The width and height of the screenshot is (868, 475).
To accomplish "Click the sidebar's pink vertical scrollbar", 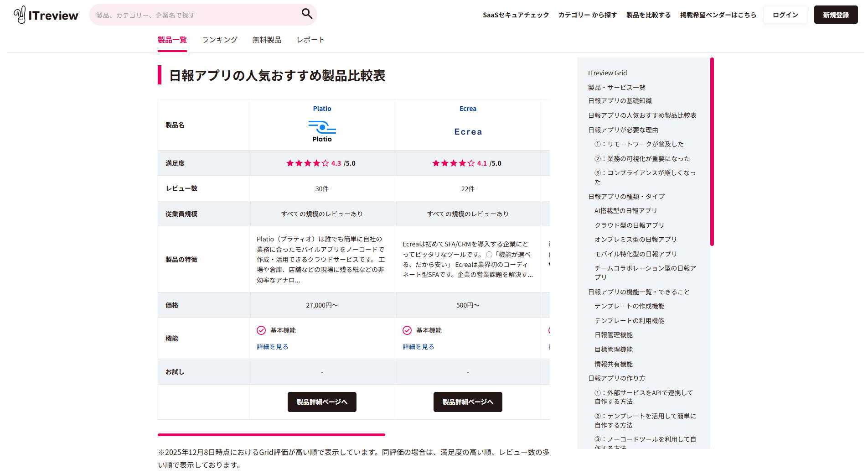I will [712, 152].
